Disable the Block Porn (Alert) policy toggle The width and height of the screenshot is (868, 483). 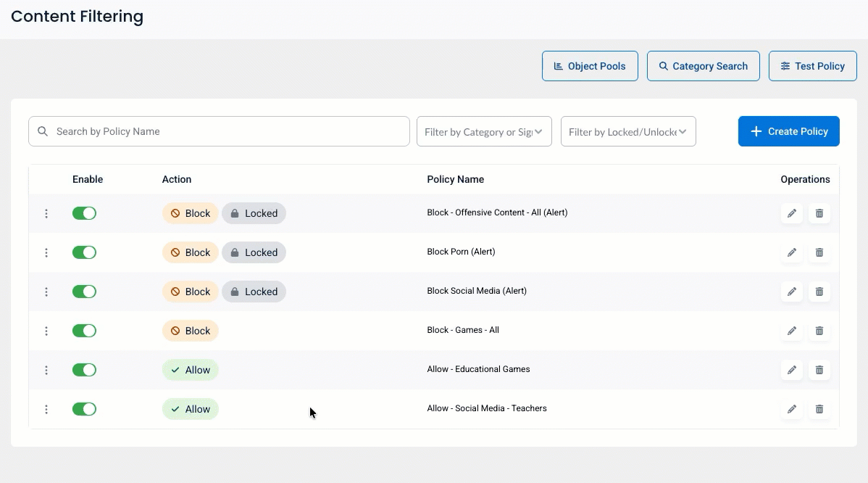click(84, 252)
